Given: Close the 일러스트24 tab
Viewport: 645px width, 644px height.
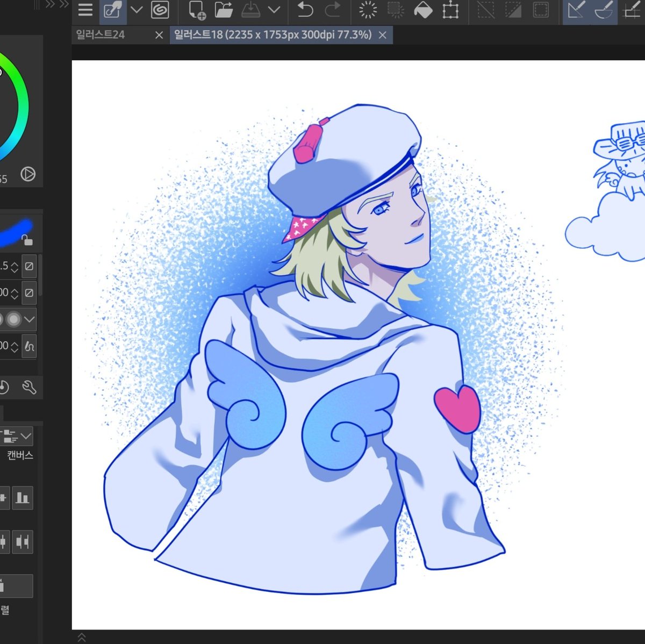Looking at the screenshot, I should point(159,35).
